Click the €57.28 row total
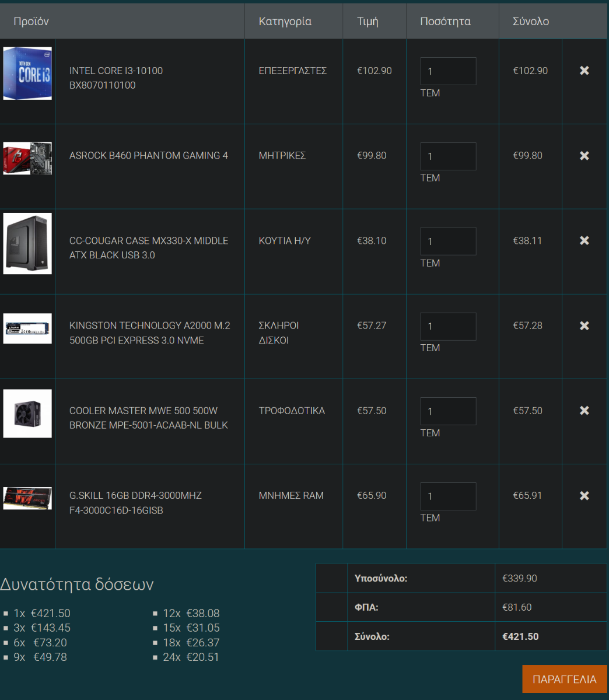The width and height of the screenshot is (609, 700). [527, 325]
